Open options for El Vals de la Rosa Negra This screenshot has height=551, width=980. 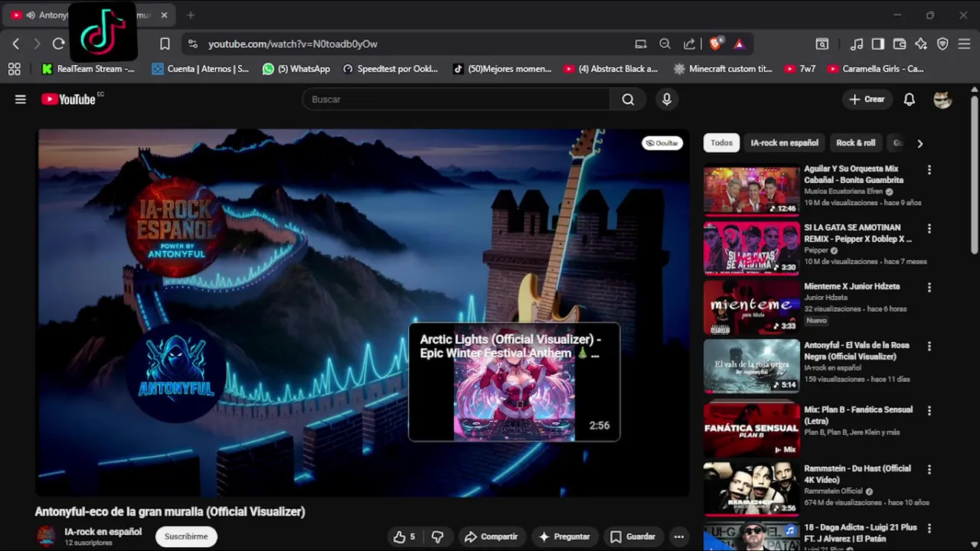[x=929, y=347]
